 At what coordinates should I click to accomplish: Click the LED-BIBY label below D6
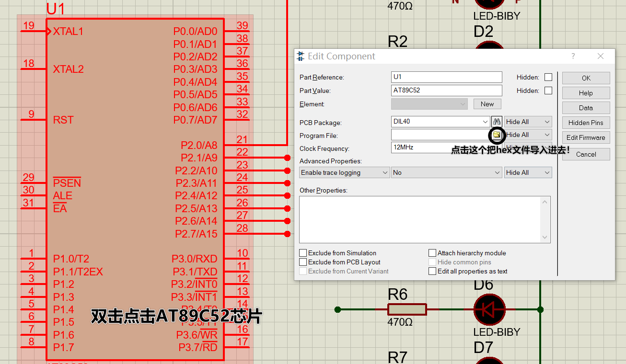pyautogui.click(x=497, y=332)
